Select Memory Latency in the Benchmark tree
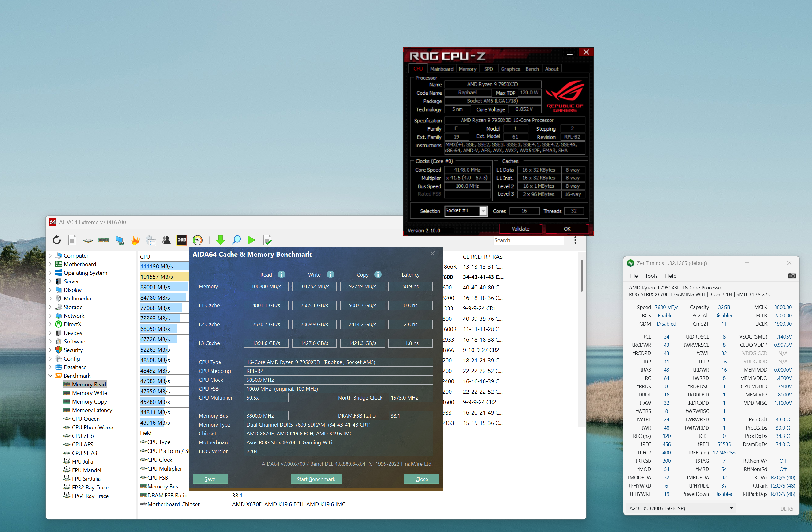Screen dimensions: 812x532 pyautogui.click(x=92, y=410)
